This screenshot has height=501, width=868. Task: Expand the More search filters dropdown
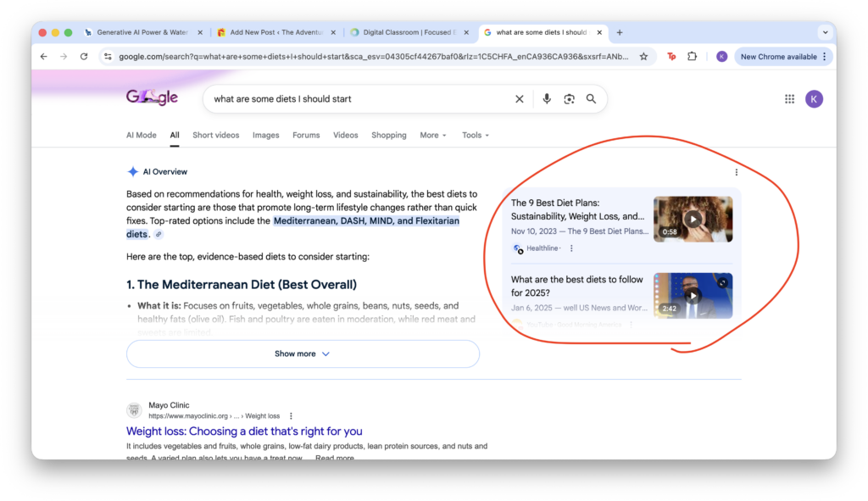click(433, 136)
